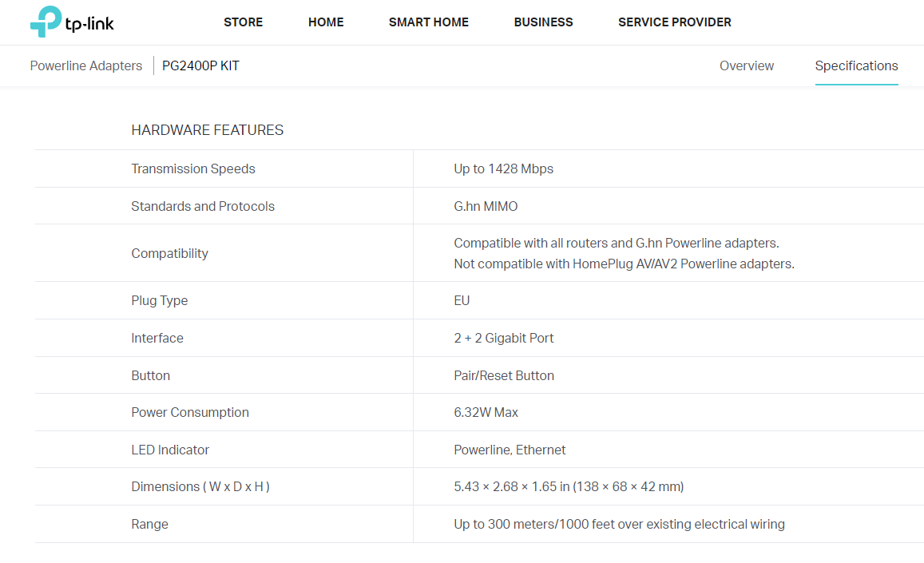This screenshot has width=924, height=563.
Task: Select the Plug Type row
Action: click(160, 300)
